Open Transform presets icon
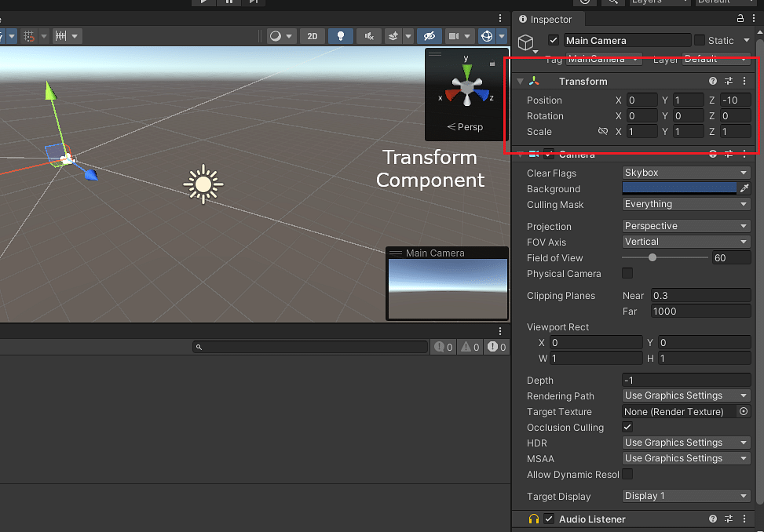Viewport: 764px width, 532px height. point(729,82)
